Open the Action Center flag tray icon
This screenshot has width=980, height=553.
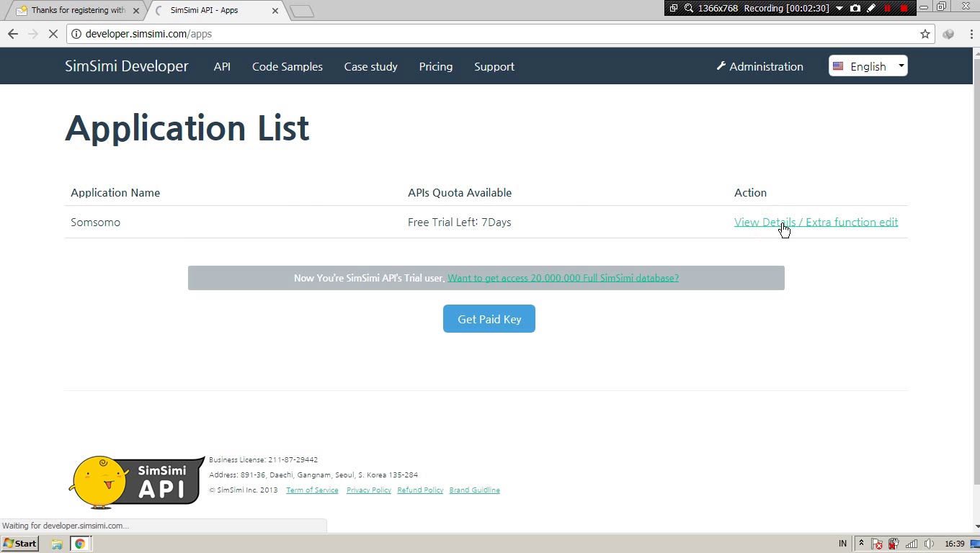pyautogui.click(x=877, y=544)
